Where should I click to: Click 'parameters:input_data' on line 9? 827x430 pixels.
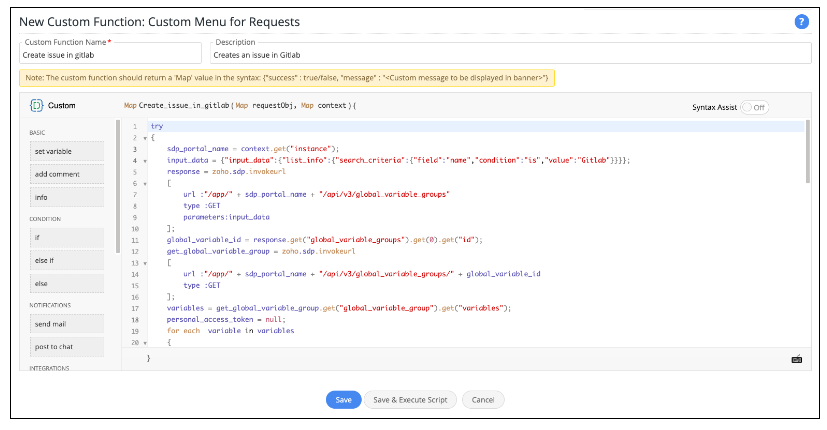coord(226,217)
